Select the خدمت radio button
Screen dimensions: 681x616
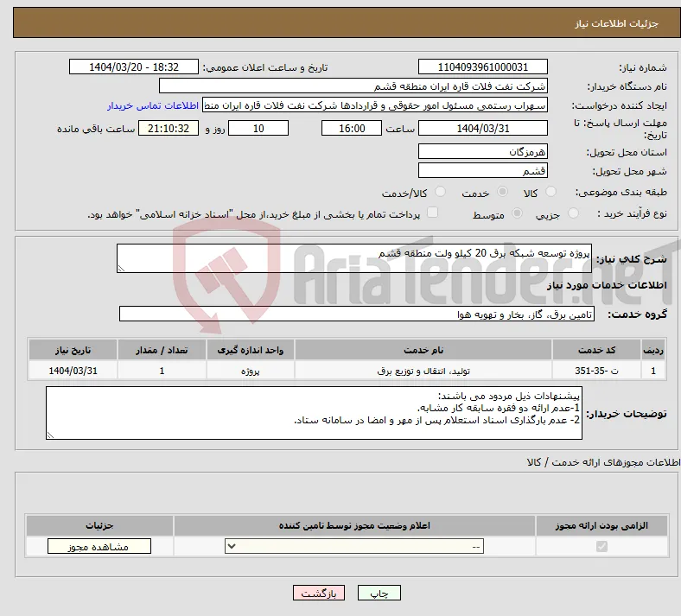(502, 192)
